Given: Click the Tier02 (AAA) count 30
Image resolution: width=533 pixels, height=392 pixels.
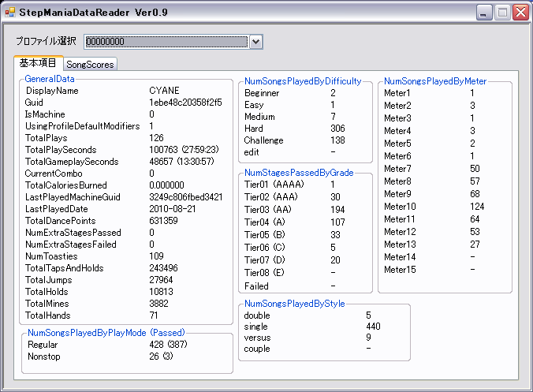Looking at the screenshot, I should point(335,197).
